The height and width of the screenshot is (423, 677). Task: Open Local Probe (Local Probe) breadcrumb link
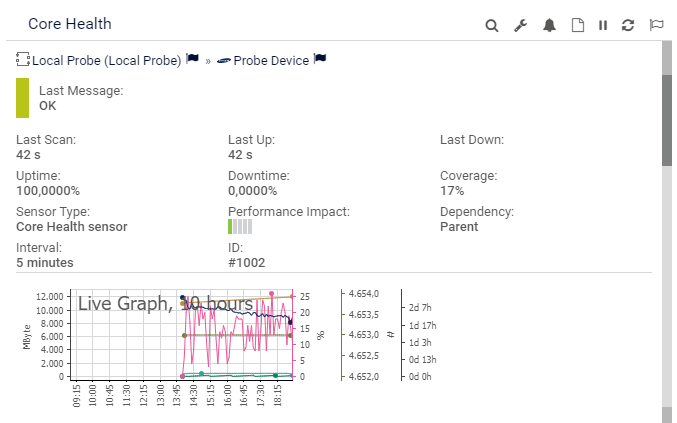coord(106,61)
